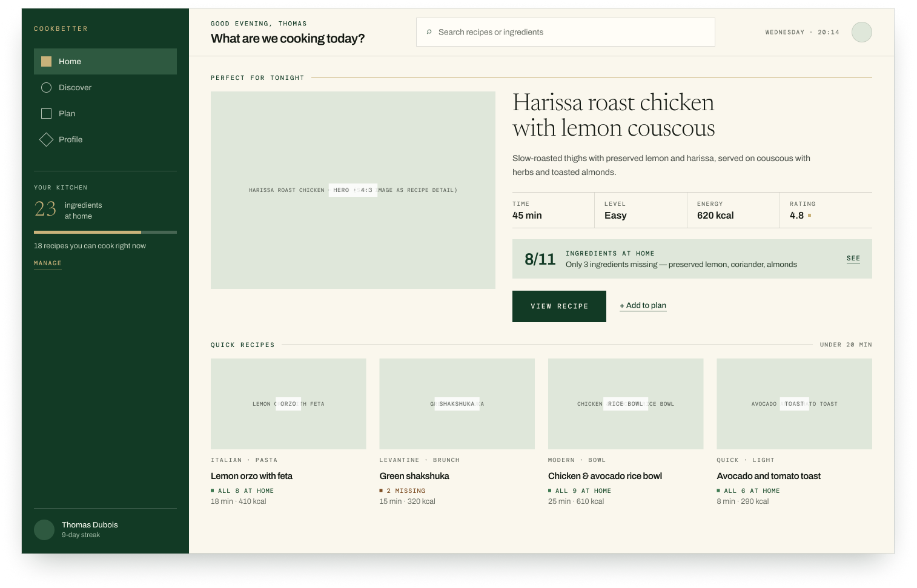Click 'QUICK · LIGHT' category label

coord(746,460)
